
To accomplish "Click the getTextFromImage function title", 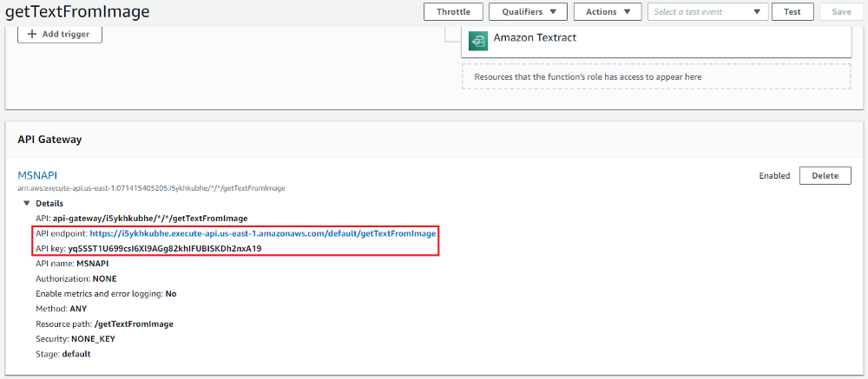I will coord(77,12).
